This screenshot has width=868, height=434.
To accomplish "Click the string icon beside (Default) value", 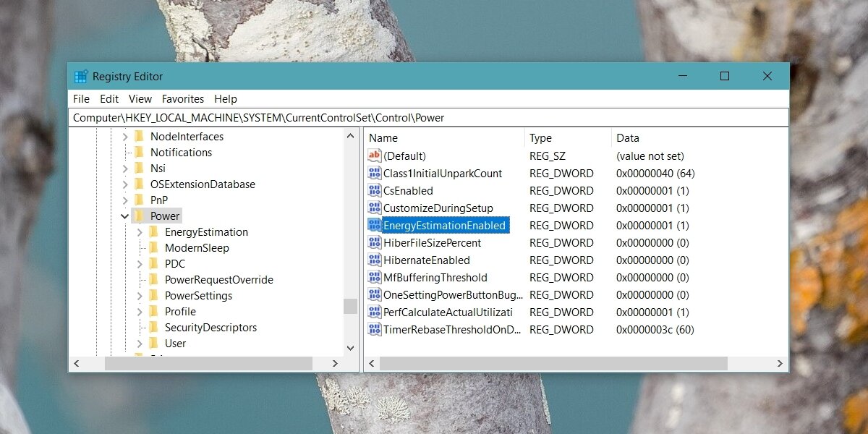I will point(374,156).
